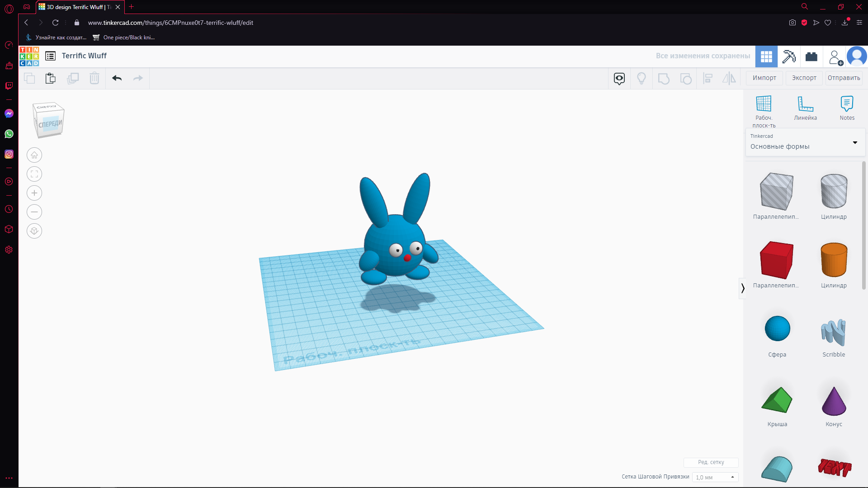868x488 pixels.
Task: Click the СПЕРЕДИ view cube face
Action: pyautogui.click(x=50, y=124)
